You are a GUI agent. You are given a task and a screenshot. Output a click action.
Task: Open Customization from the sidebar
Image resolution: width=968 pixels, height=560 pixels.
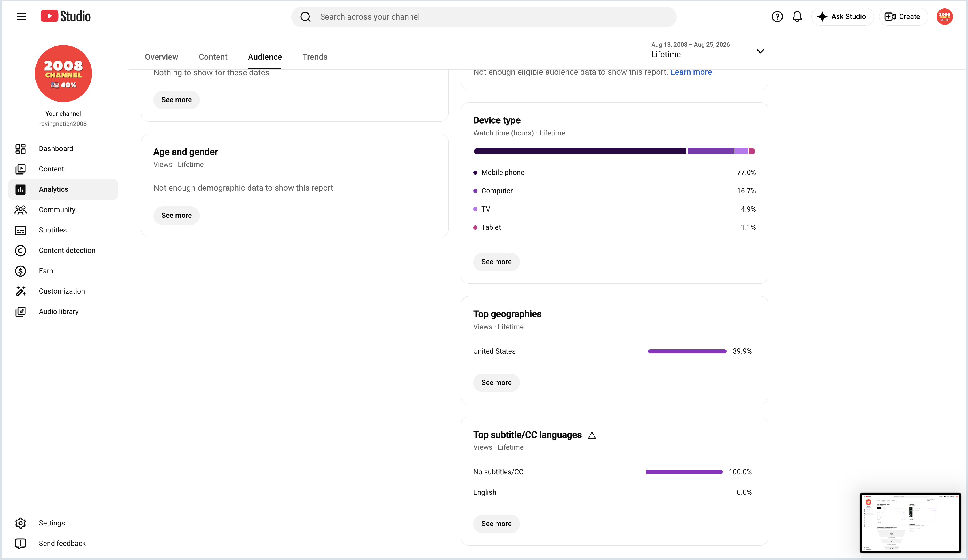[x=63, y=291]
